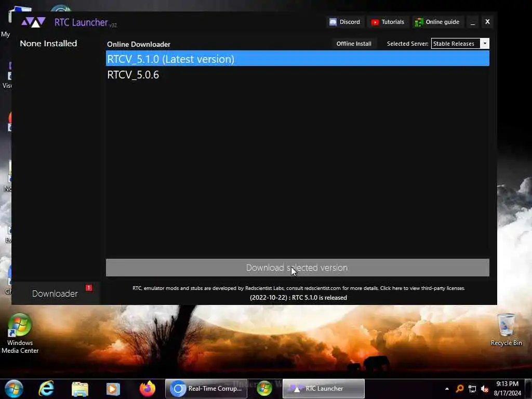Close the RTC Launcher window
This screenshot has width=532, height=399.
click(x=487, y=22)
